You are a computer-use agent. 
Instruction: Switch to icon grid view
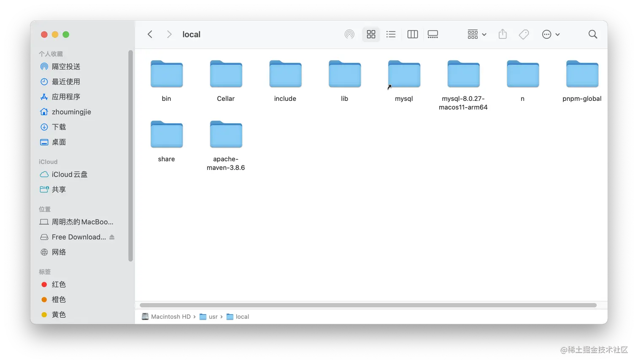[x=371, y=34]
